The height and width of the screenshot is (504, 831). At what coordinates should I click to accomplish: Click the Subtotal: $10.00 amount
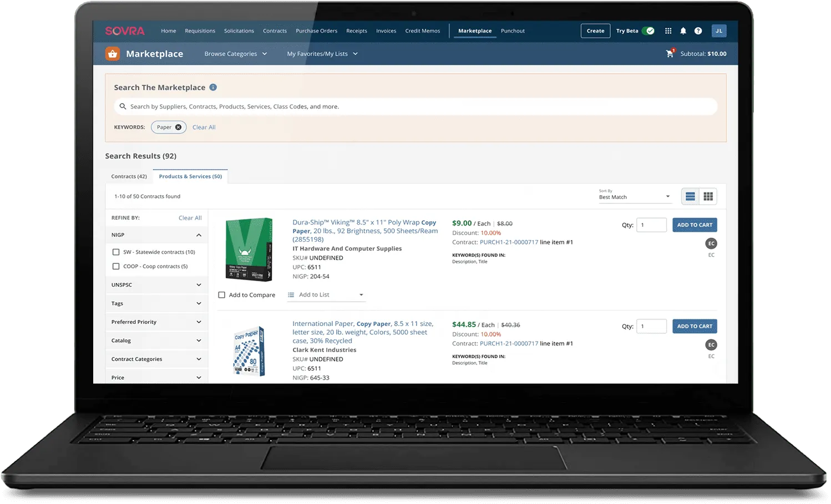[703, 54]
